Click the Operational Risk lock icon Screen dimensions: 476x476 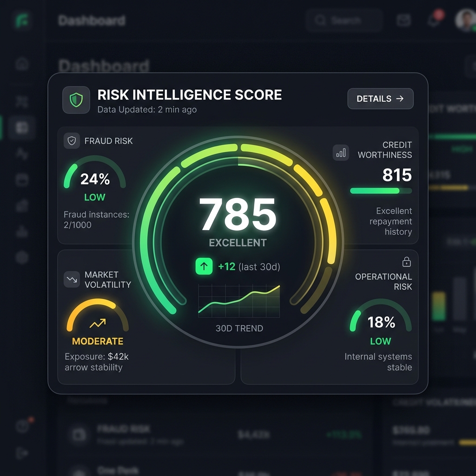point(406,262)
